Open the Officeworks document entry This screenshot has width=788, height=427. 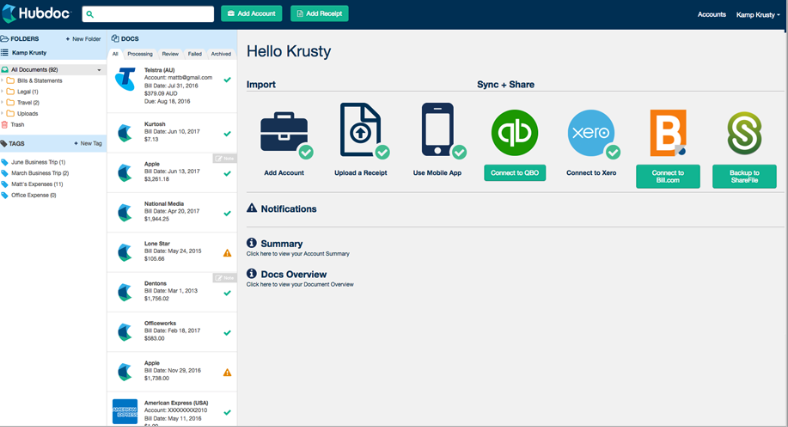[x=172, y=332]
